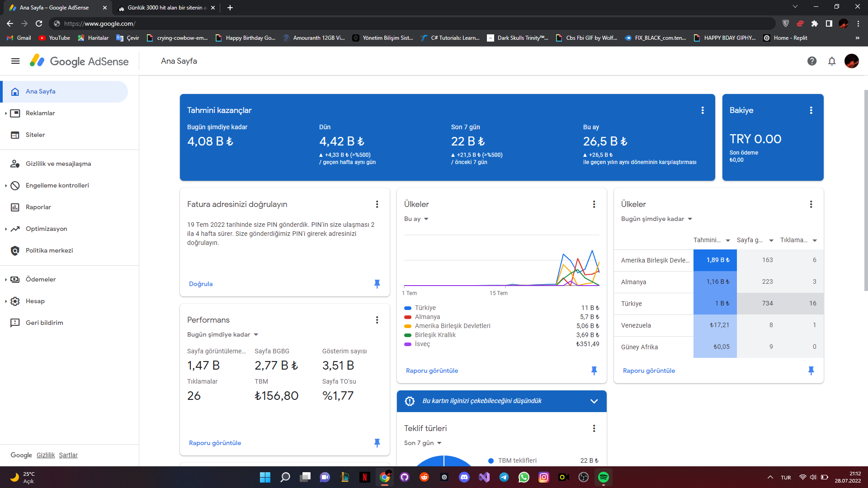Open options for the Ülkeler table card
This screenshot has height=488, width=868.
pyautogui.click(x=811, y=204)
